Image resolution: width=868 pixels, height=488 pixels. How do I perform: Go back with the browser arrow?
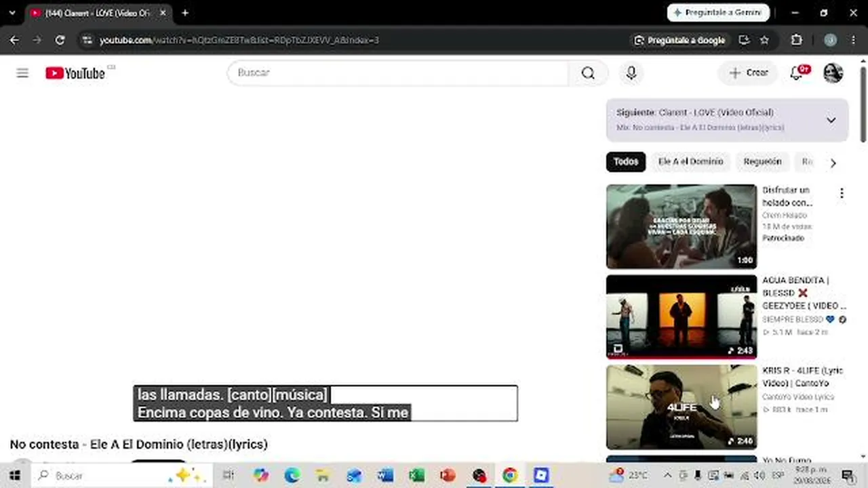[14, 40]
